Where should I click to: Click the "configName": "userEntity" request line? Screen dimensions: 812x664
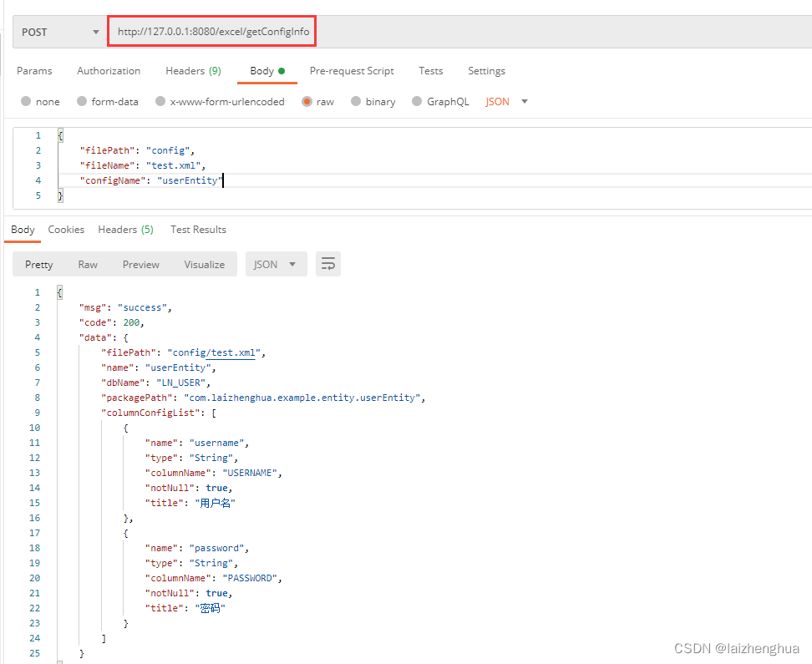pos(150,180)
